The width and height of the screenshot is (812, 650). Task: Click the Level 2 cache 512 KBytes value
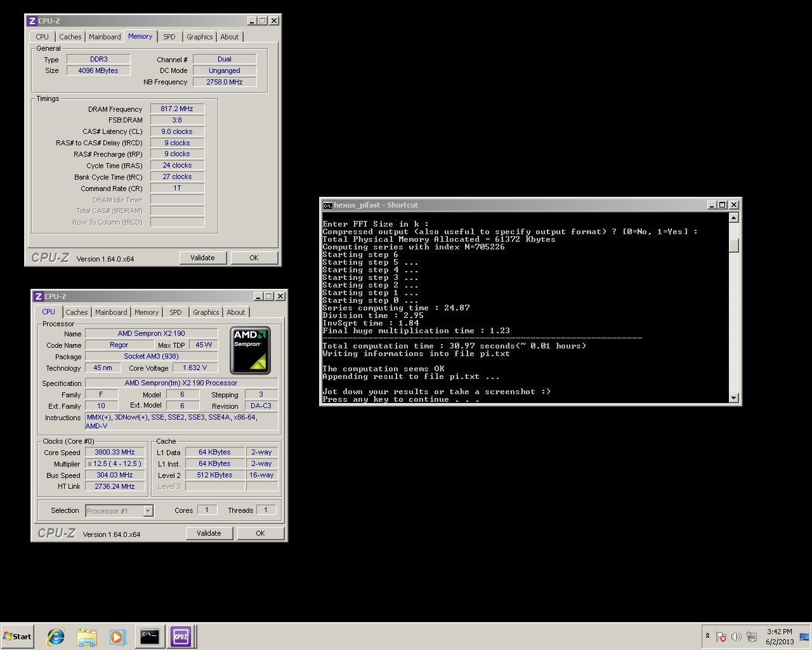(214, 475)
